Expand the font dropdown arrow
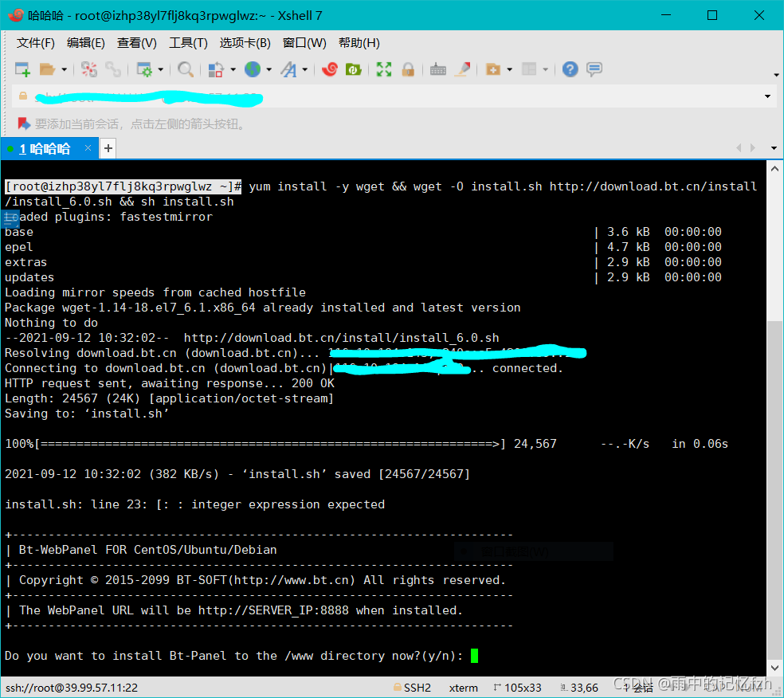 click(304, 69)
